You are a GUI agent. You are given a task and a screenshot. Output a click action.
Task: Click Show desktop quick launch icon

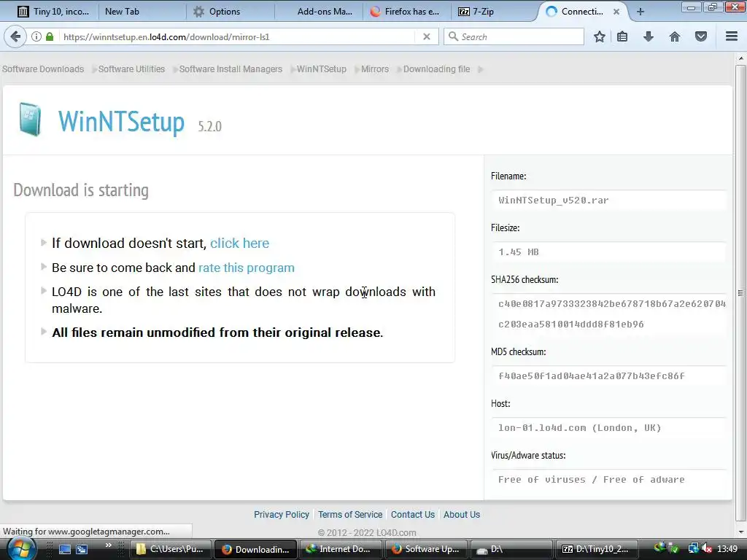64,549
